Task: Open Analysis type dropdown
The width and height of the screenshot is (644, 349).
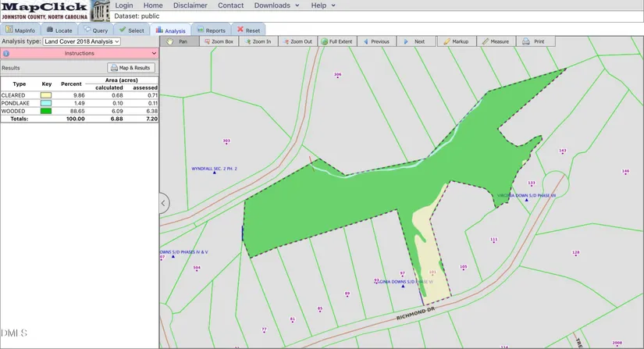Action: click(x=81, y=41)
